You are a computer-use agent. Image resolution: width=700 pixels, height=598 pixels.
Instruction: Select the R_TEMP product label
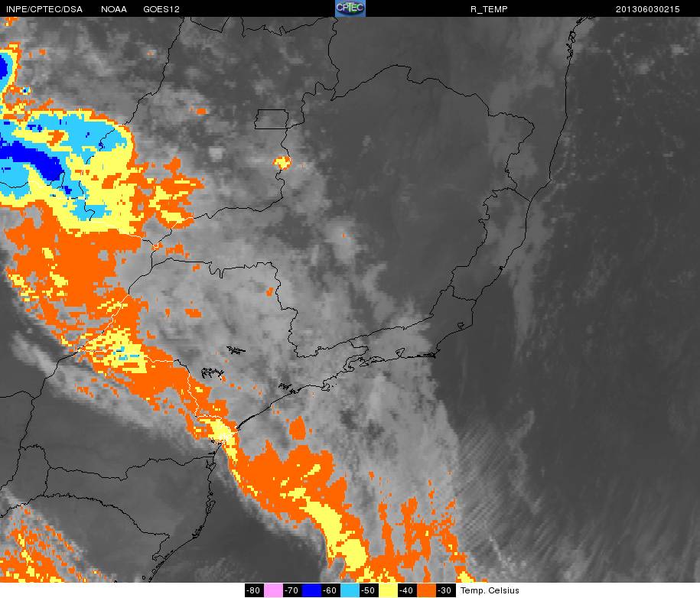489,9
